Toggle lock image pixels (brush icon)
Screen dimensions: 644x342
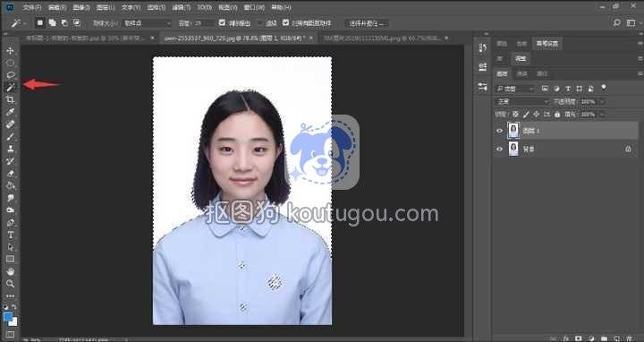tap(526, 115)
